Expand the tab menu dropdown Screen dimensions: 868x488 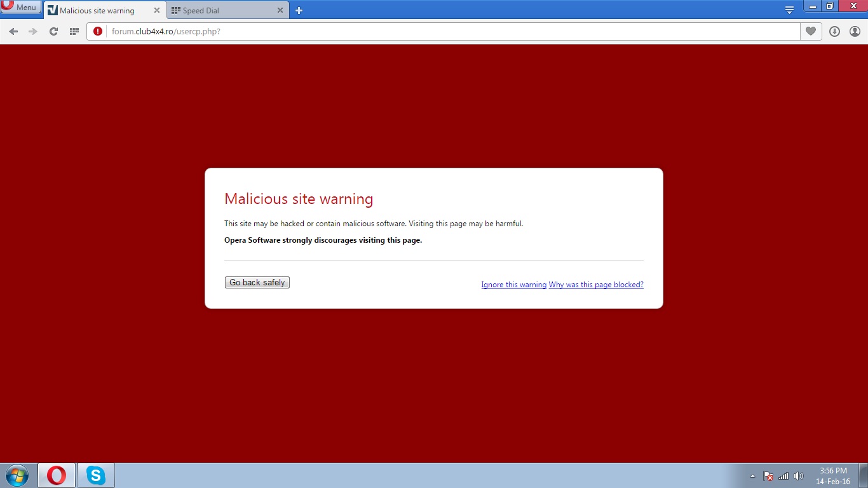(789, 10)
